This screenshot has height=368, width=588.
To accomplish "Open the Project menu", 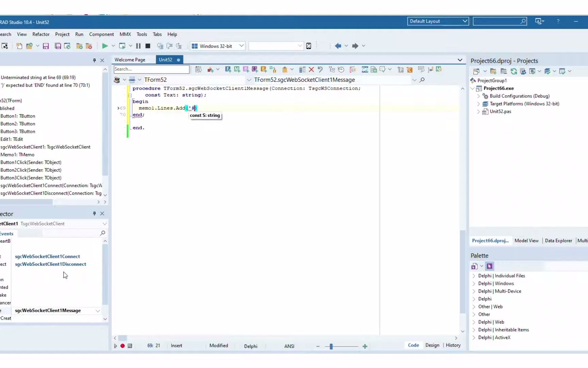I will coord(62,34).
